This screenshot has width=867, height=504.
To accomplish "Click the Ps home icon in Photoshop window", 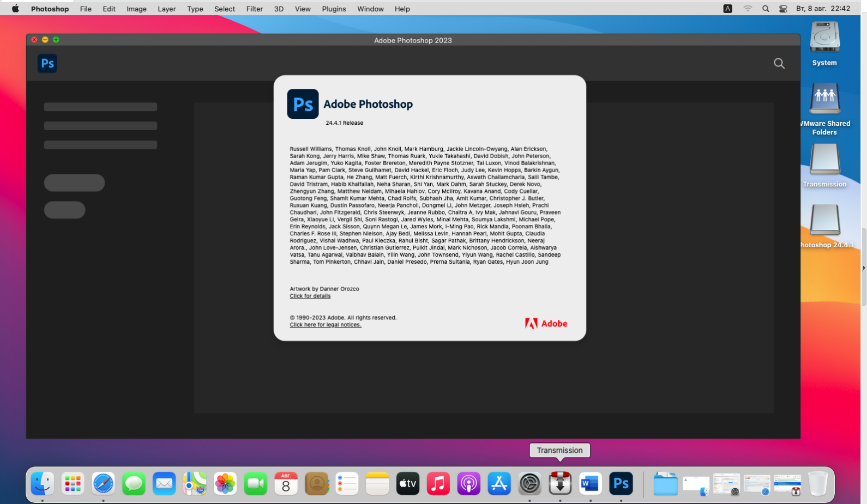I will [47, 64].
